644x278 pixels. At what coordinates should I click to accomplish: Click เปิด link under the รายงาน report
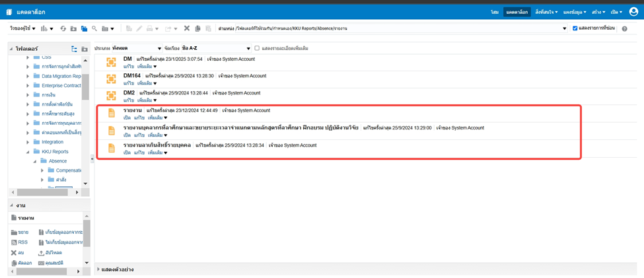pyautogui.click(x=127, y=118)
